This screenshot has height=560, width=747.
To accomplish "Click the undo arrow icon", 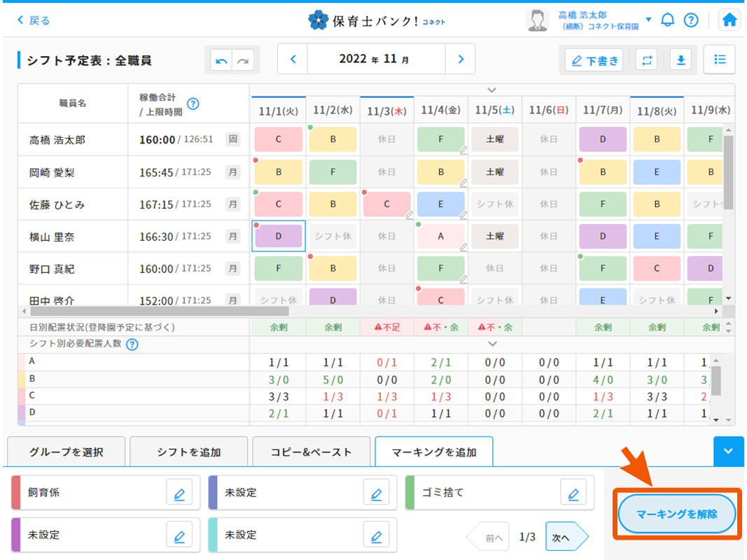I will click(222, 61).
